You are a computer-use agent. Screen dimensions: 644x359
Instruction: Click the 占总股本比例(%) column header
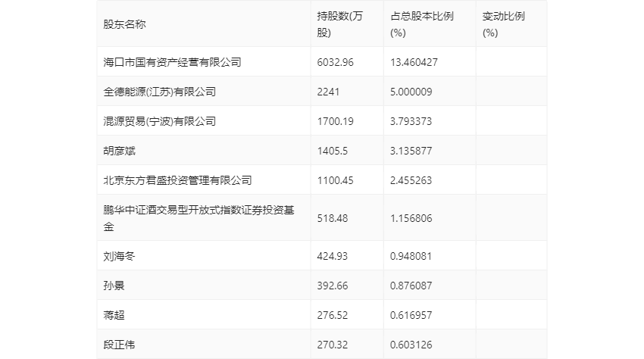tap(422, 24)
